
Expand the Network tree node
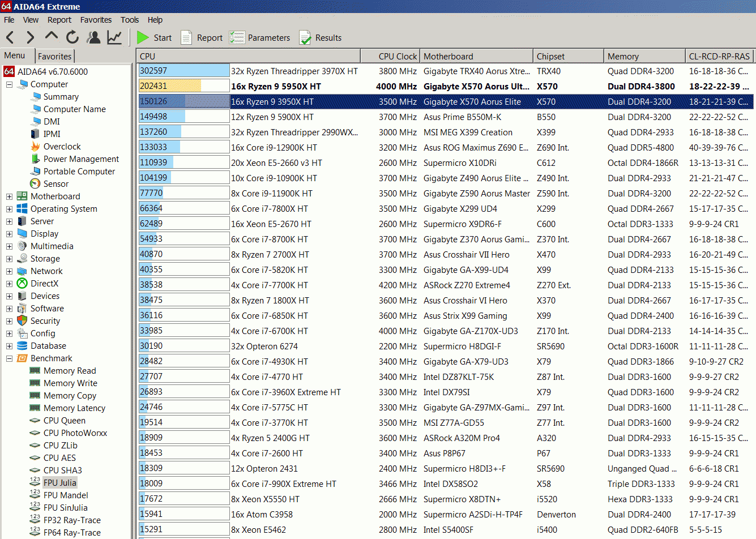[x=9, y=271]
